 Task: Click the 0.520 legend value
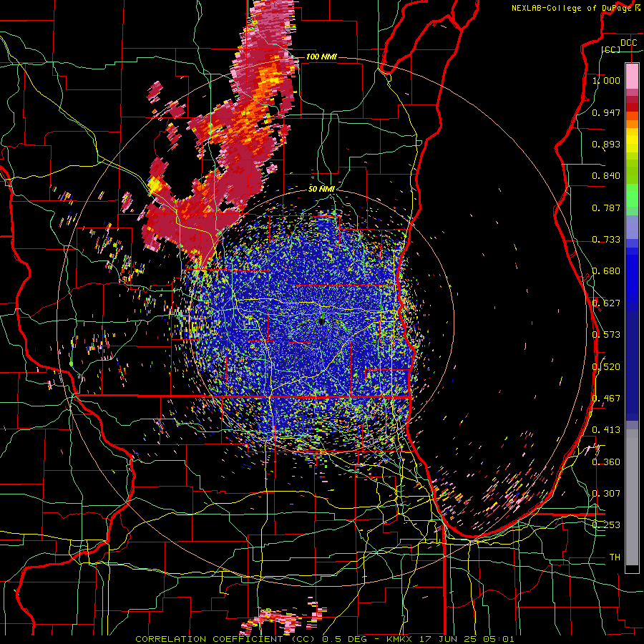pyautogui.click(x=606, y=367)
